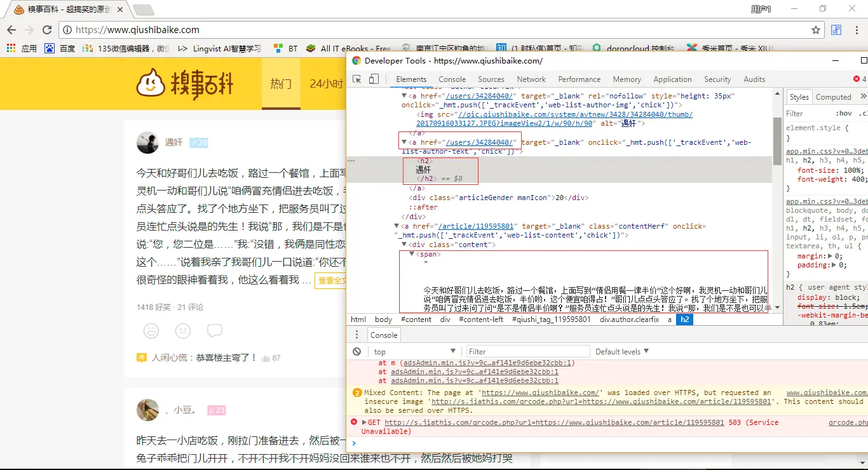
Task: Open the blue extension icon in browser toolbar
Action: (x=837, y=30)
